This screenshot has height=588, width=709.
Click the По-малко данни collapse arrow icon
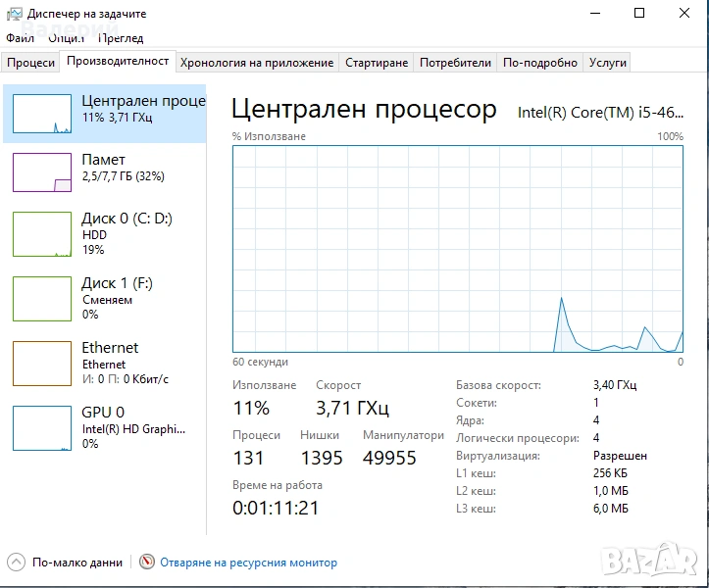coord(17,563)
